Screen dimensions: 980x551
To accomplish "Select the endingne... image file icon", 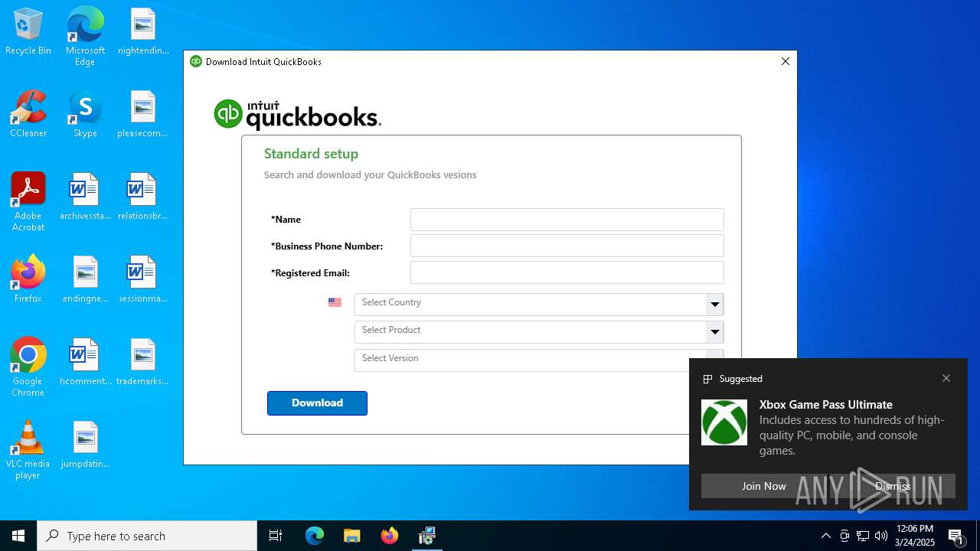I will coord(85,280).
